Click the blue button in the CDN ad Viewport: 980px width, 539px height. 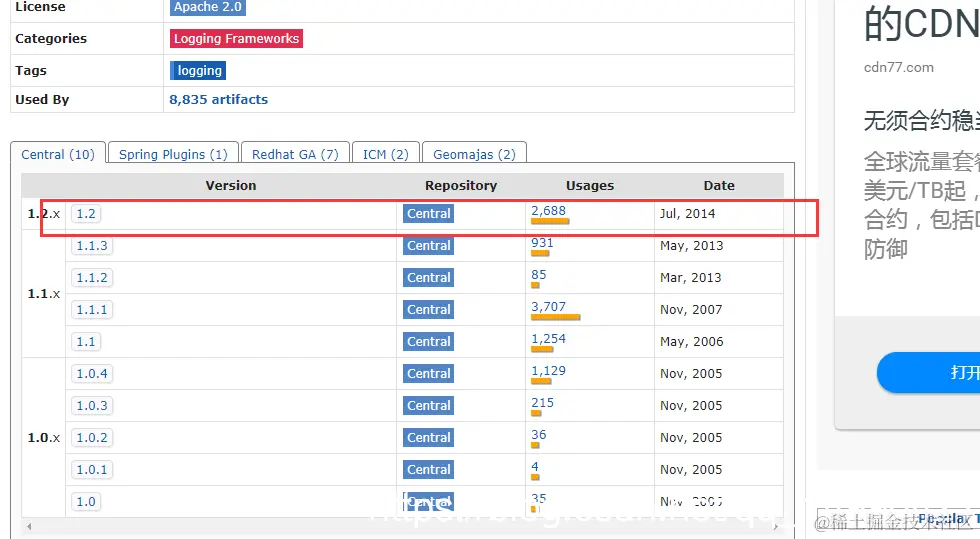[929, 373]
